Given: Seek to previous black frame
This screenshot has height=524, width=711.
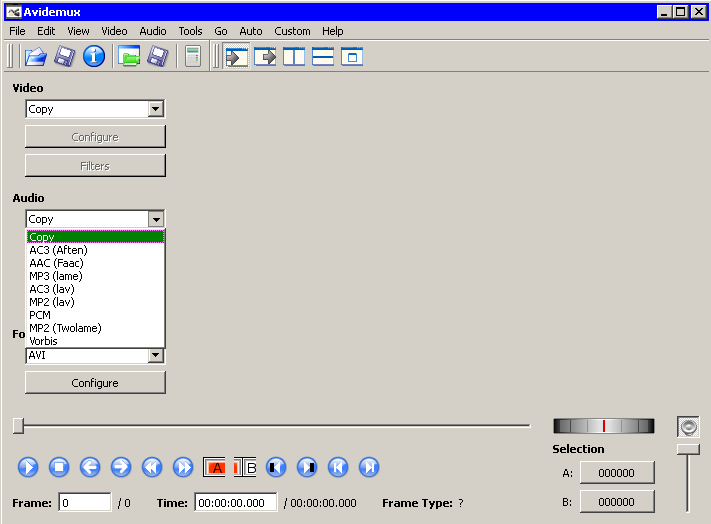Looking at the screenshot, I should tap(276, 467).
